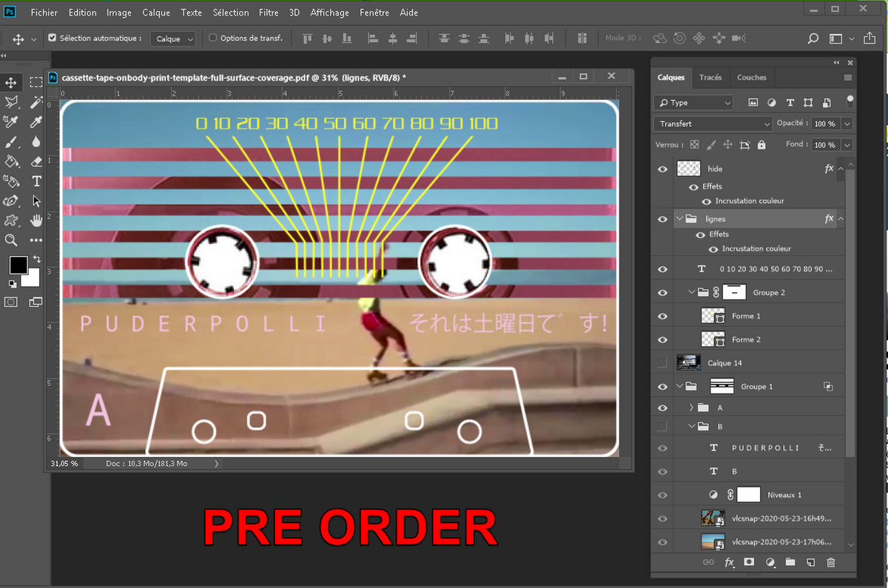This screenshot has width=888, height=588.
Task: Collapse the lignes layer group
Action: pyautogui.click(x=680, y=219)
